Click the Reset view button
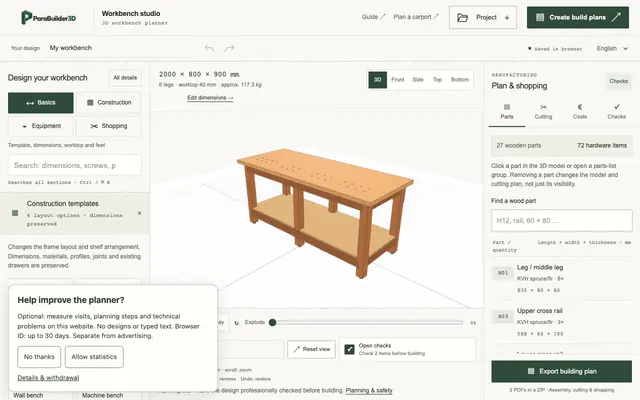Image resolution: width=640 pixels, height=400 pixels. [x=311, y=349]
